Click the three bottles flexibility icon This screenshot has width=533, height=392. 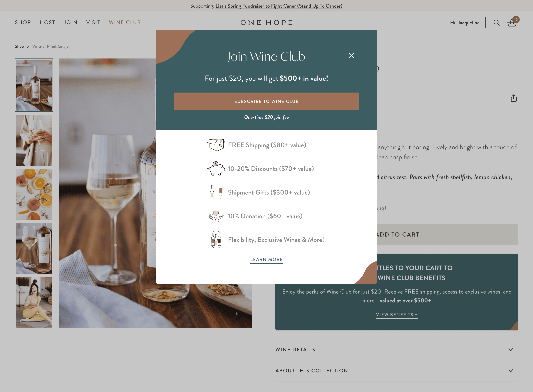click(216, 239)
